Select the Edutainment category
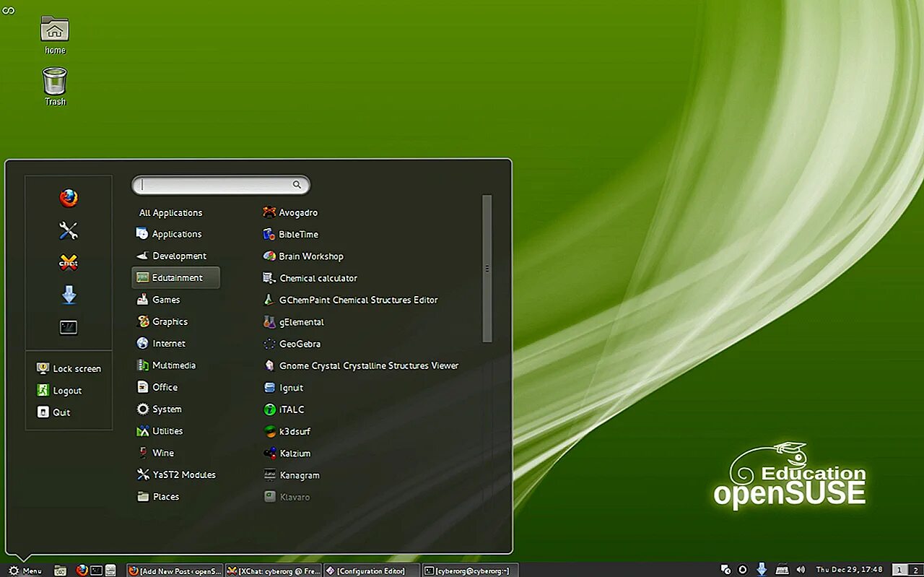 [x=176, y=277]
